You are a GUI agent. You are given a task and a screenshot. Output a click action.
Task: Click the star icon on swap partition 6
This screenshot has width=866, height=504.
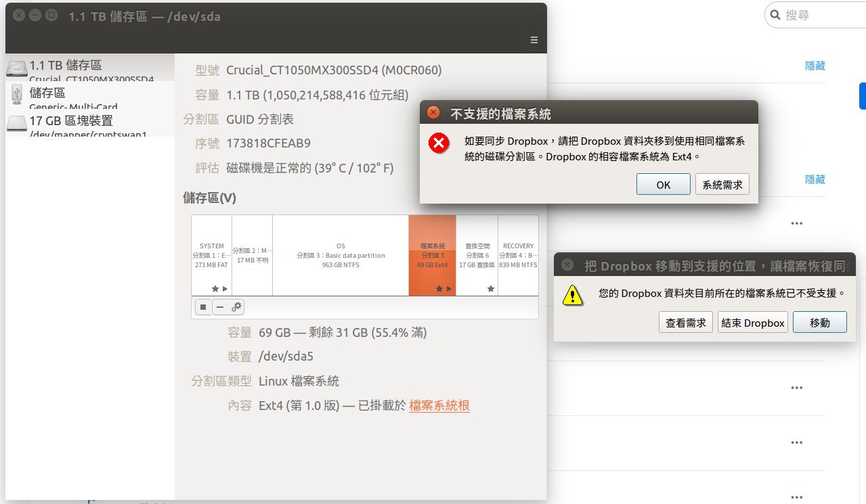[x=491, y=289]
